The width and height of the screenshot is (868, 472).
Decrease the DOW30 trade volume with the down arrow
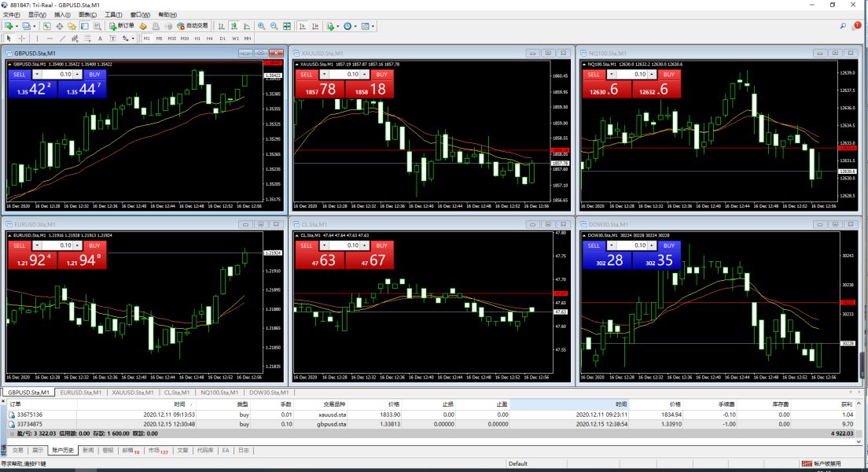[612, 245]
